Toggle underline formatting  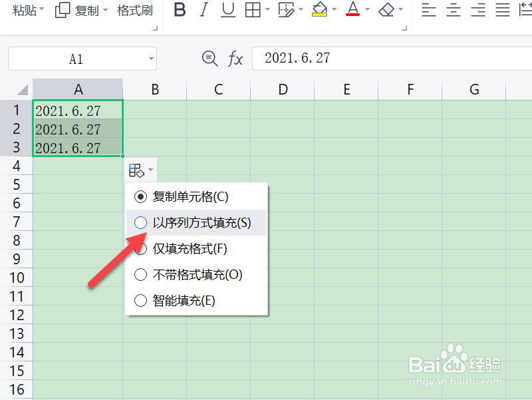228,10
